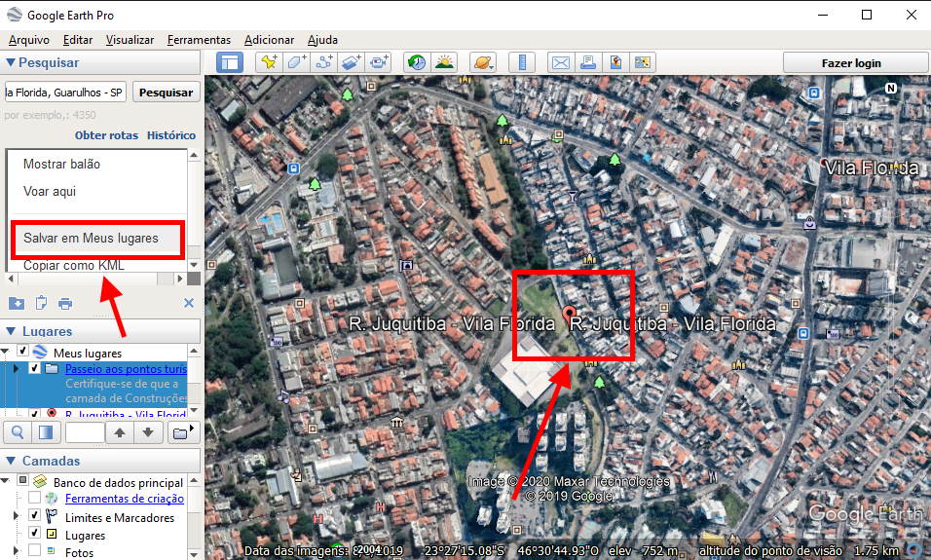Toggle R. Juquitiba placemark checkbox

(34, 412)
